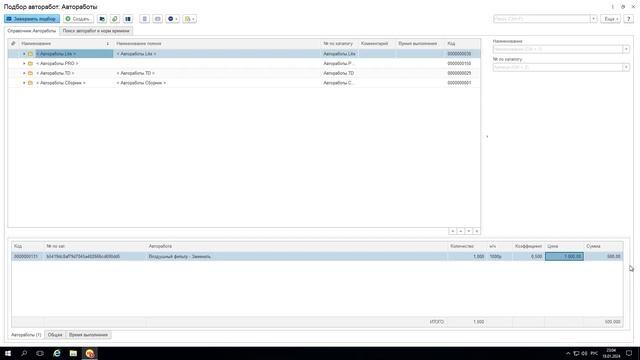The height and width of the screenshot is (360, 640).
Task: Open the '№ по каталогу' filter dropdown arrow
Action: 626,67
